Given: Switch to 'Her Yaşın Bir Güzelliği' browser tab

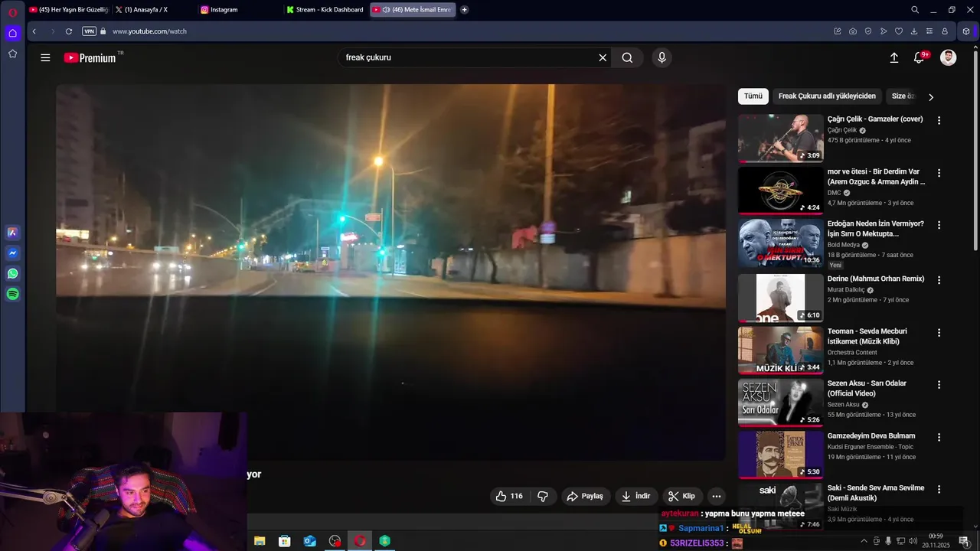Looking at the screenshot, I should pos(68,10).
